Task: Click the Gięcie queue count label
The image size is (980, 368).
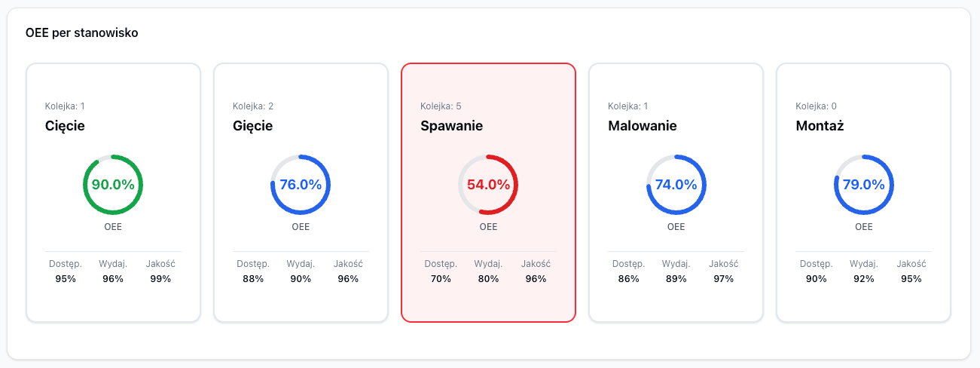Action: click(x=253, y=106)
